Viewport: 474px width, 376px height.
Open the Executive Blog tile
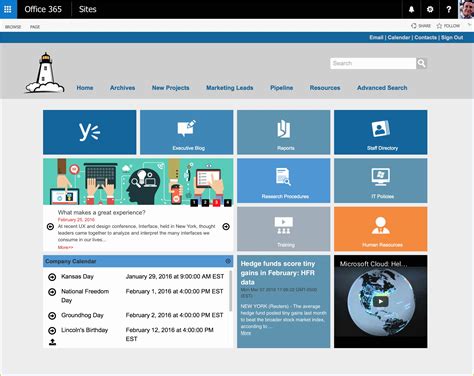click(x=187, y=132)
